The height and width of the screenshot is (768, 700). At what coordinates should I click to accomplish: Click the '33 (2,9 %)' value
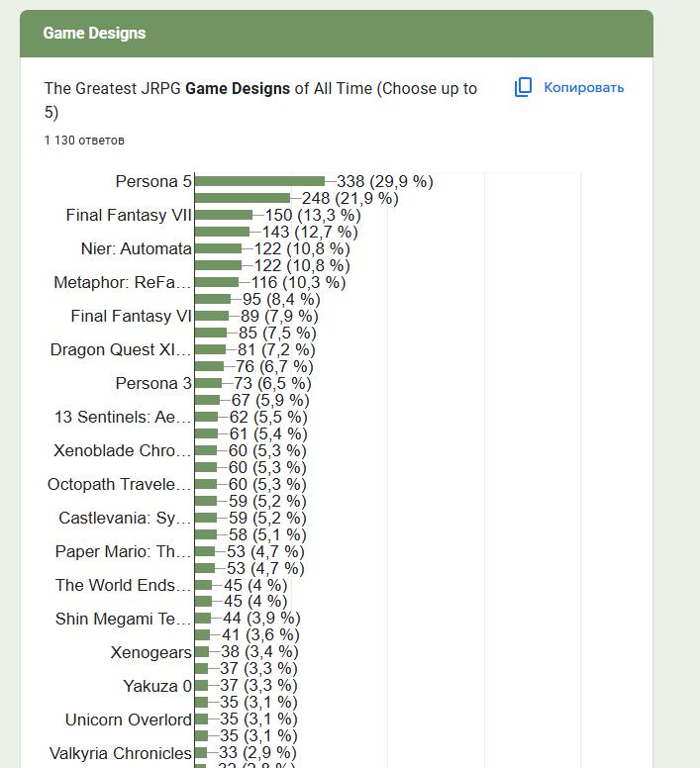click(x=257, y=753)
